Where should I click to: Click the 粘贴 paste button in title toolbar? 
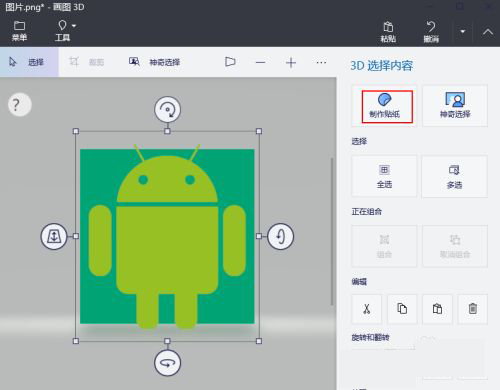388,32
